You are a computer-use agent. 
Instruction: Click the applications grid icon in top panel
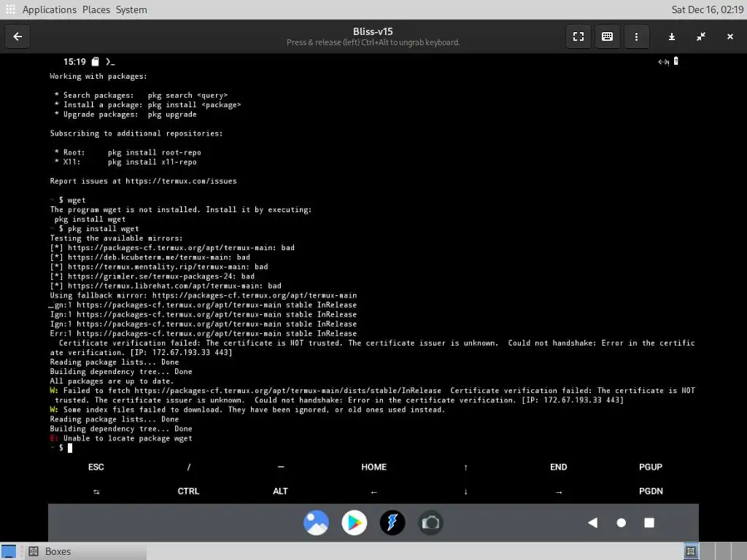(10, 9)
